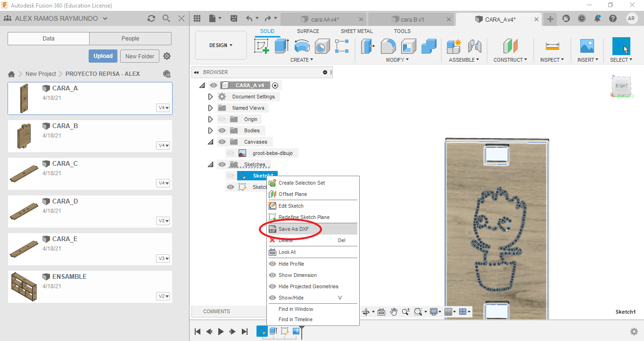
Task: Show Sketch1 using its eye icon
Action: 231,176
